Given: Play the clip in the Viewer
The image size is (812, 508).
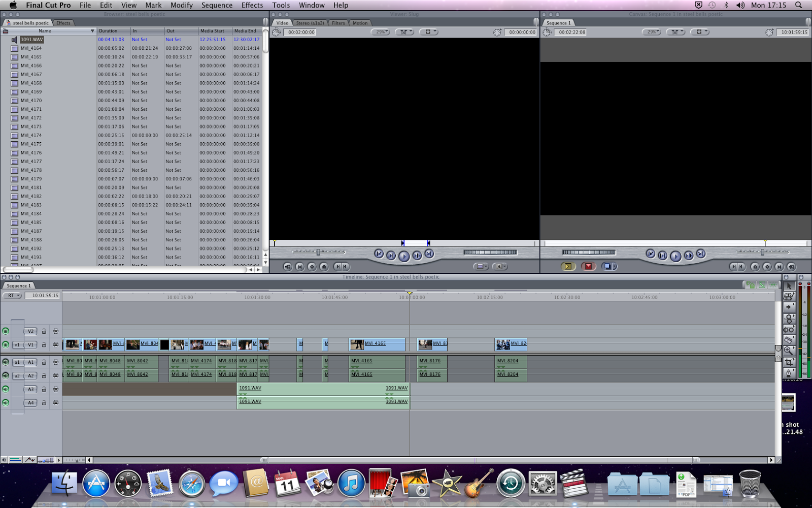Looking at the screenshot, I should [403, 256].
